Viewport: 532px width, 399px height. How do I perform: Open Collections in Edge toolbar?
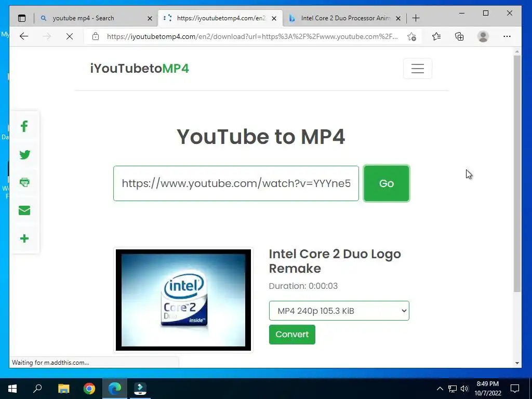pos(459,36)
